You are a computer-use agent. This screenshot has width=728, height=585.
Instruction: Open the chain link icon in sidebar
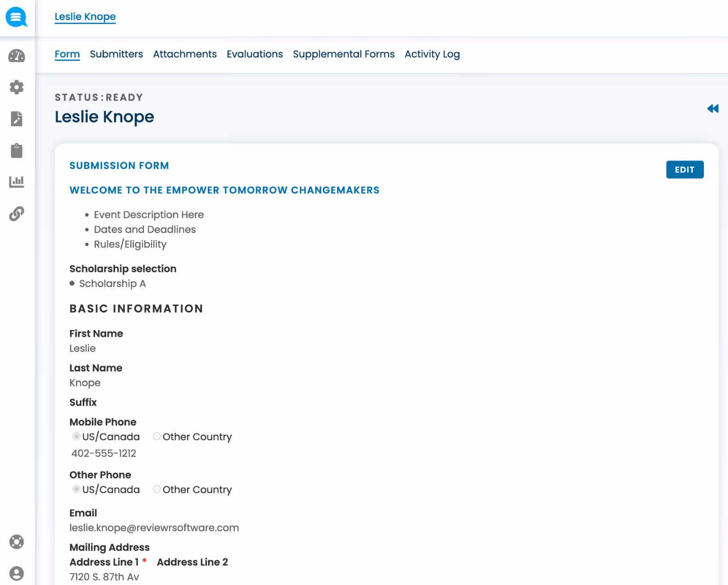coord(17,214)
